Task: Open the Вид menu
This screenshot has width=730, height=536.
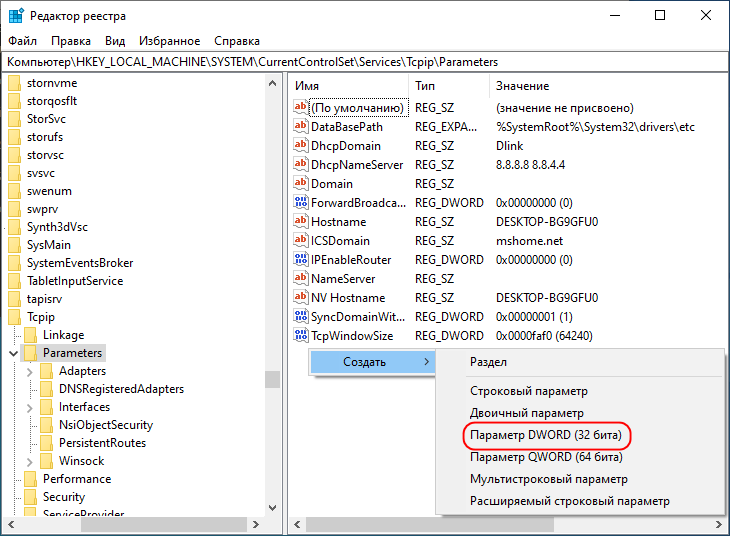Action: coord(115,41)
